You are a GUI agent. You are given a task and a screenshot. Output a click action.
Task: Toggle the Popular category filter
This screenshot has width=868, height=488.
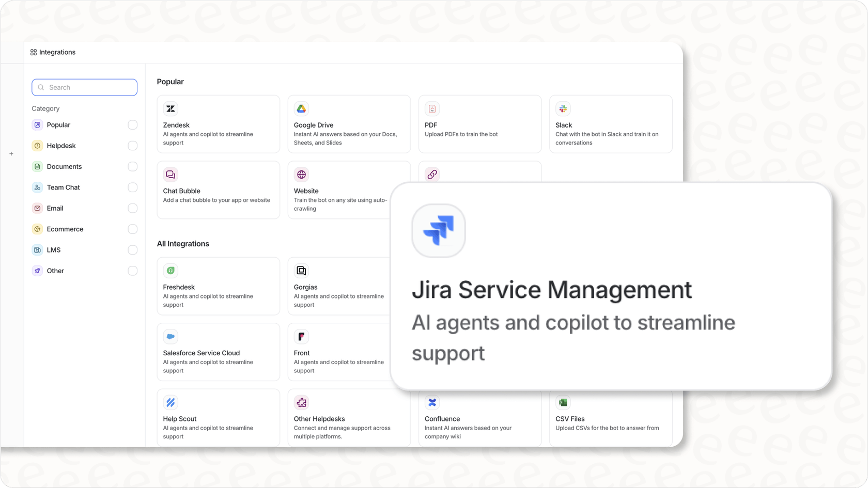click(133, 124)
